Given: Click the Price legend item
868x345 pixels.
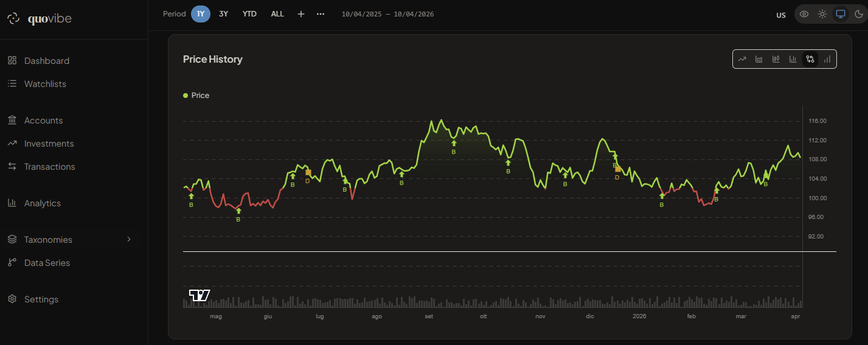Looking at the screenshot, I should (196, 96).
